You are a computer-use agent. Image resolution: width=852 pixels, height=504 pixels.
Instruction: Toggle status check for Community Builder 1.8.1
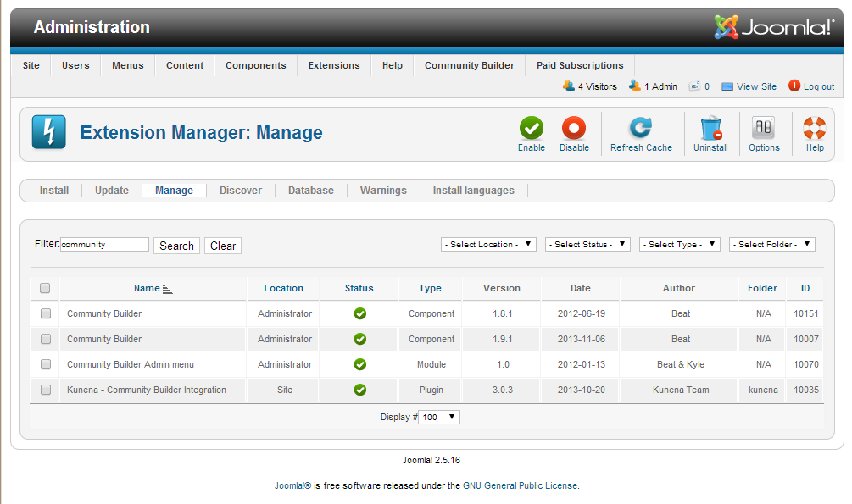pyautogui.click(x=359, y=313)
